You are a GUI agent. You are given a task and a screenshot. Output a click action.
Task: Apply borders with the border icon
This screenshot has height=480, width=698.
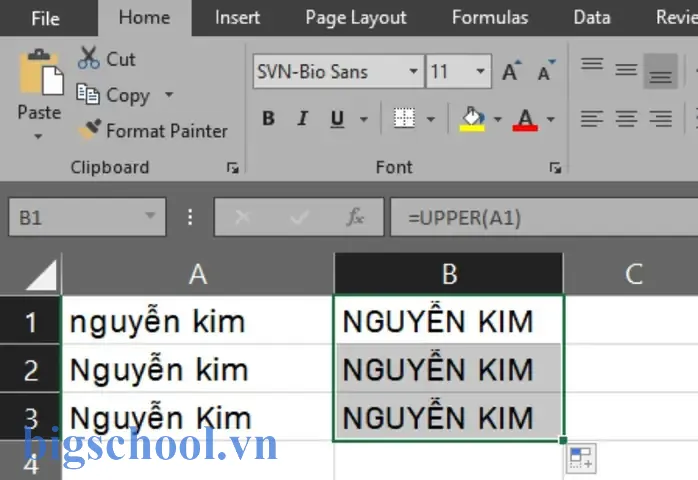tap(404, 118)
